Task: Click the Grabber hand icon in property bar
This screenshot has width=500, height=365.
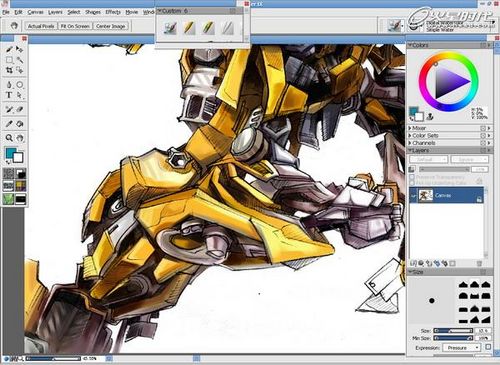Action: [x=14, y=26]
